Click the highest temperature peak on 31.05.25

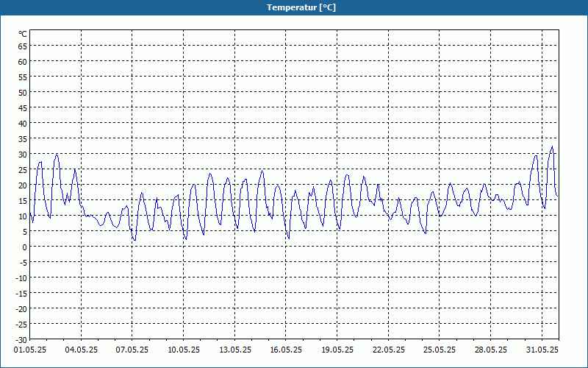tap(552, 146)
